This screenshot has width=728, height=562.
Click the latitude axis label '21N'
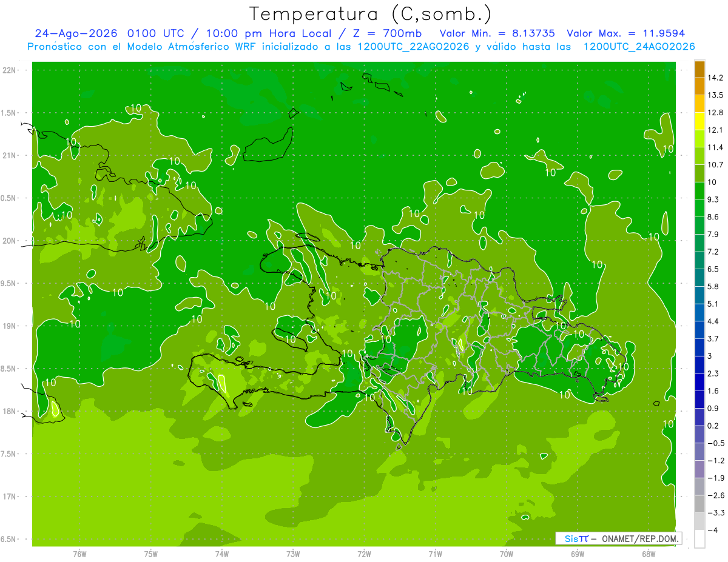pos(10,156)
